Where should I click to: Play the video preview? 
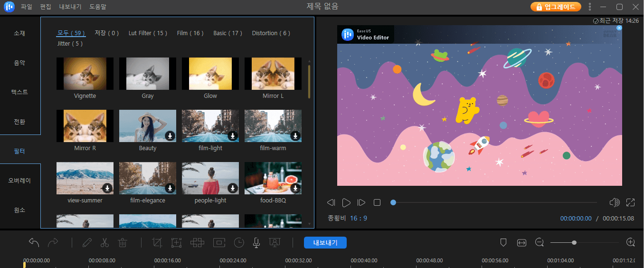pos(346,202)
